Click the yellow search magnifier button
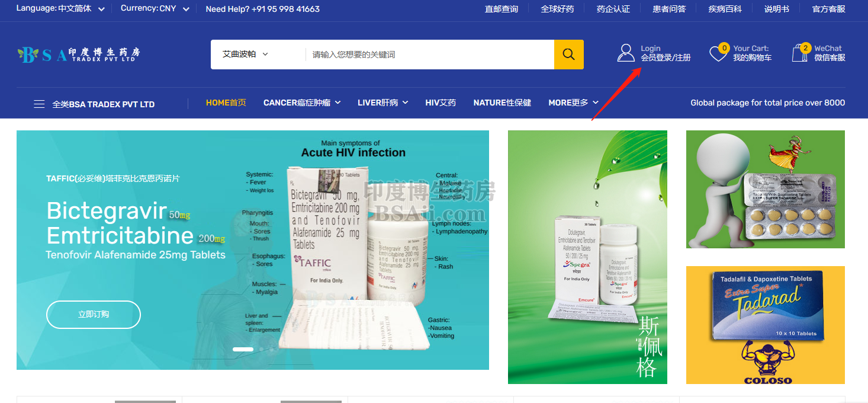 pos(569,55)
